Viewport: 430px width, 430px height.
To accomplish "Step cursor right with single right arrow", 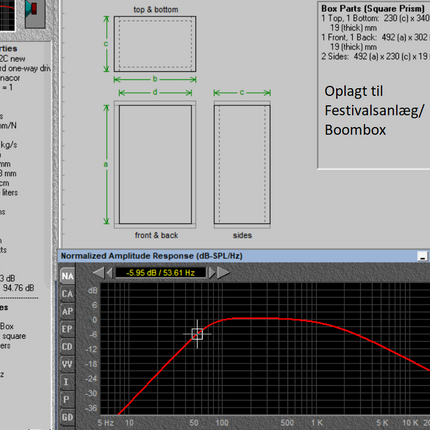I will tap(212, 273).
